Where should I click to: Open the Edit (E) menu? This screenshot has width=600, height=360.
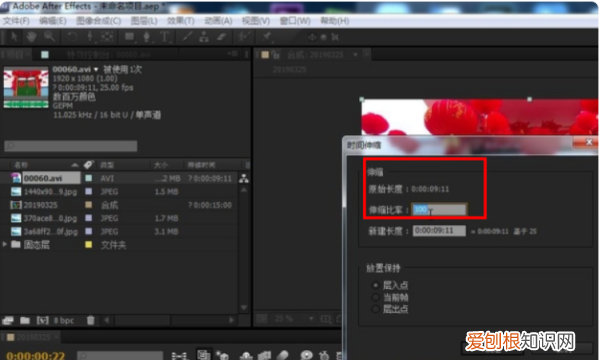pos(53,21)
